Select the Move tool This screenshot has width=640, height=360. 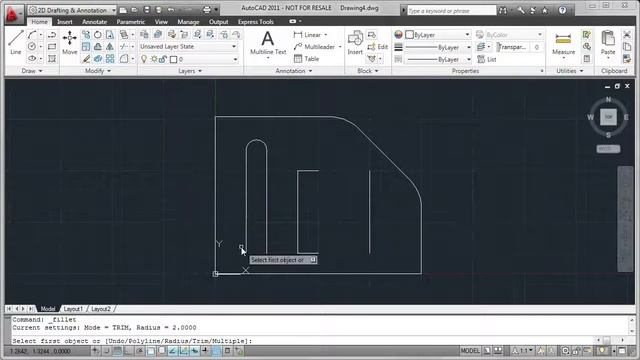click(x=69, y=42)
